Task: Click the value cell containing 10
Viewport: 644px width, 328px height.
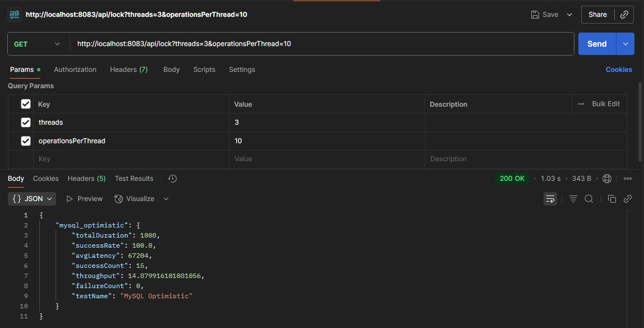Action: [x=327, y=141]
